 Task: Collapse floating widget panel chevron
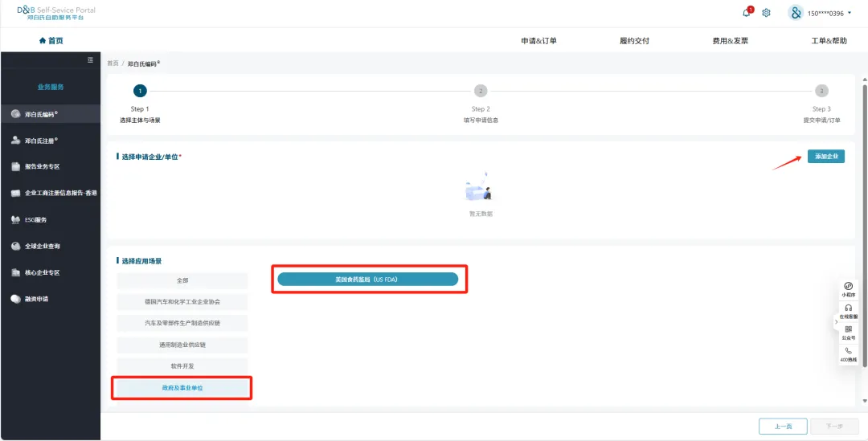(837, 322)
